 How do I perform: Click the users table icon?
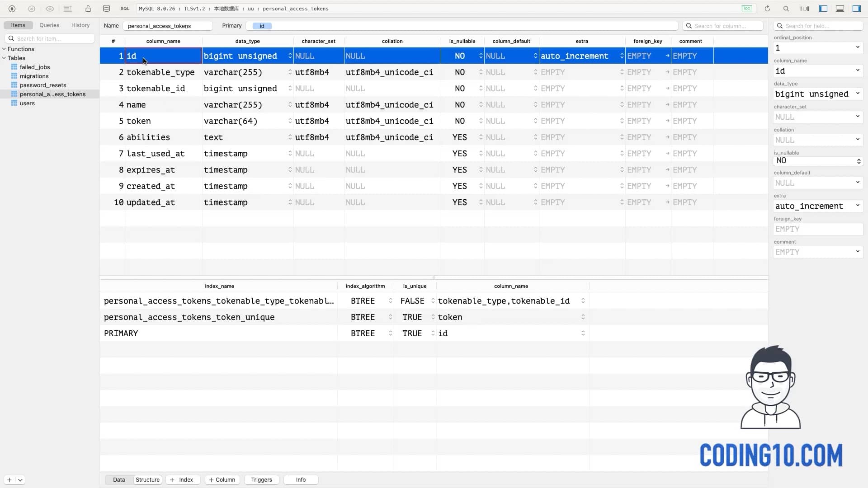click(x=14, y=103)
